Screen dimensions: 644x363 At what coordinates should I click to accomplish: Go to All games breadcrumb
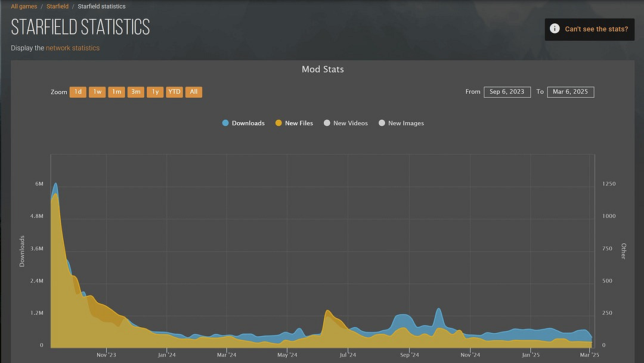(24, 7)
